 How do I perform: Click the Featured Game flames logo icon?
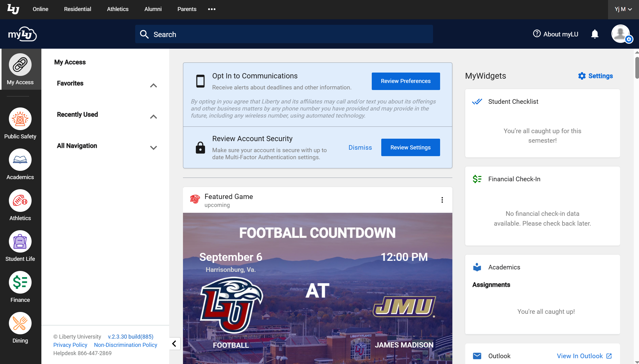tap(195, 199)
